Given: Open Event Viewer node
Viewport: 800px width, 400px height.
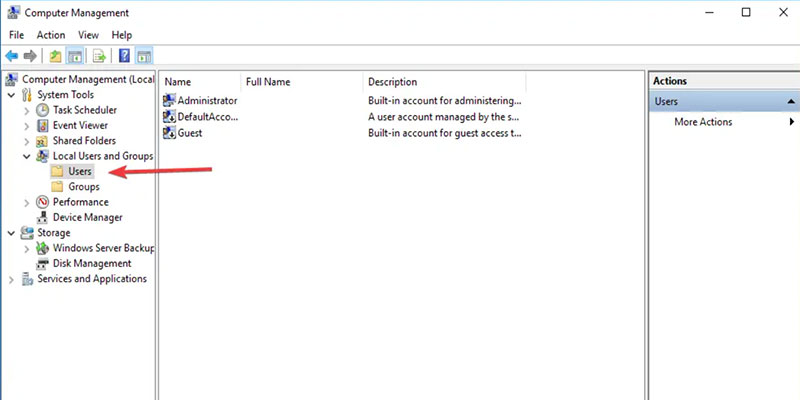Looking at the screenshot, I should (x=80, y=125).
